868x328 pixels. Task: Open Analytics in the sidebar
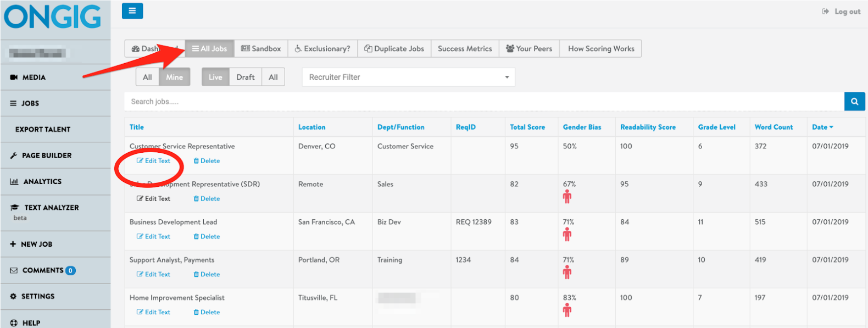coord(55,181)
